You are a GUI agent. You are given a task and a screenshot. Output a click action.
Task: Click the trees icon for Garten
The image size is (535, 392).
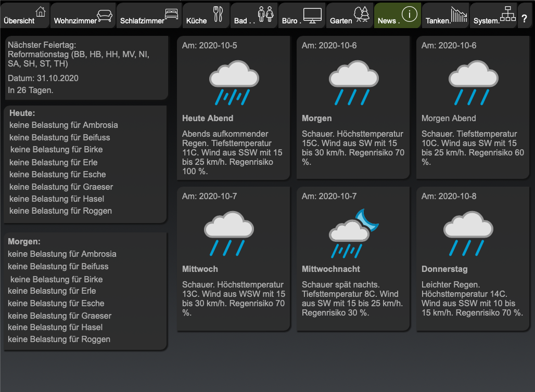(x=361, y=14)
